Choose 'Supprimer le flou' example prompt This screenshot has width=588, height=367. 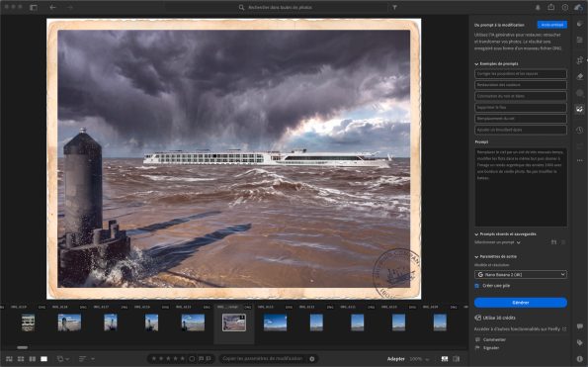click(x=521, y=107)
